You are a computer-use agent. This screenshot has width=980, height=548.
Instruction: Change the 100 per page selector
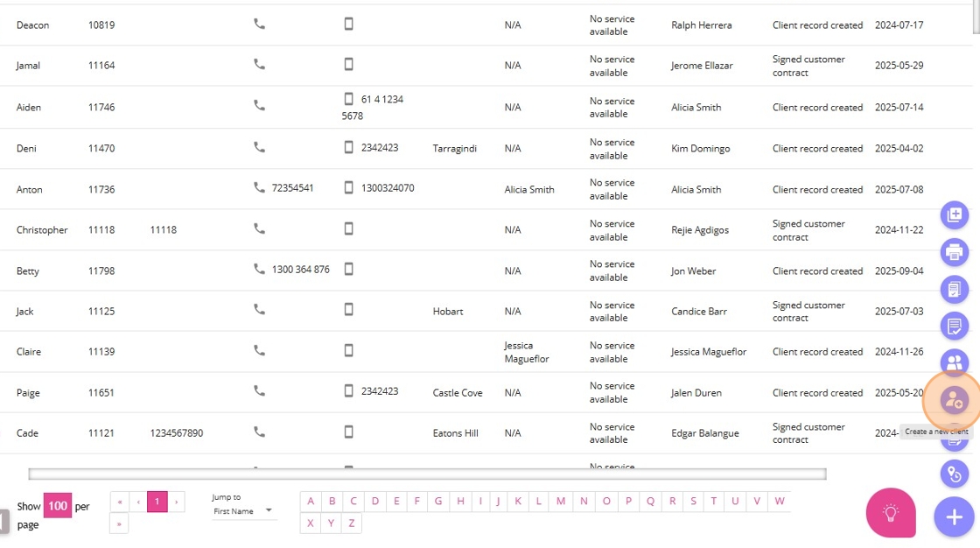[58, 506]
